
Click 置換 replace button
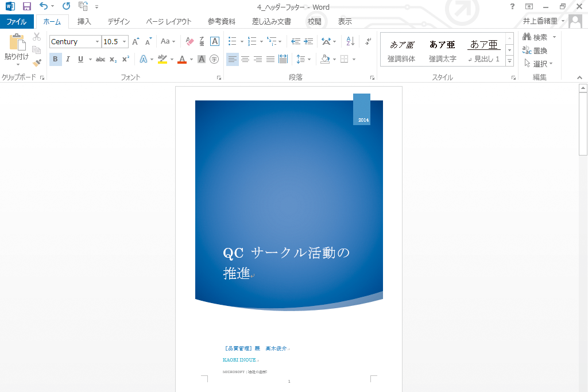535,51
